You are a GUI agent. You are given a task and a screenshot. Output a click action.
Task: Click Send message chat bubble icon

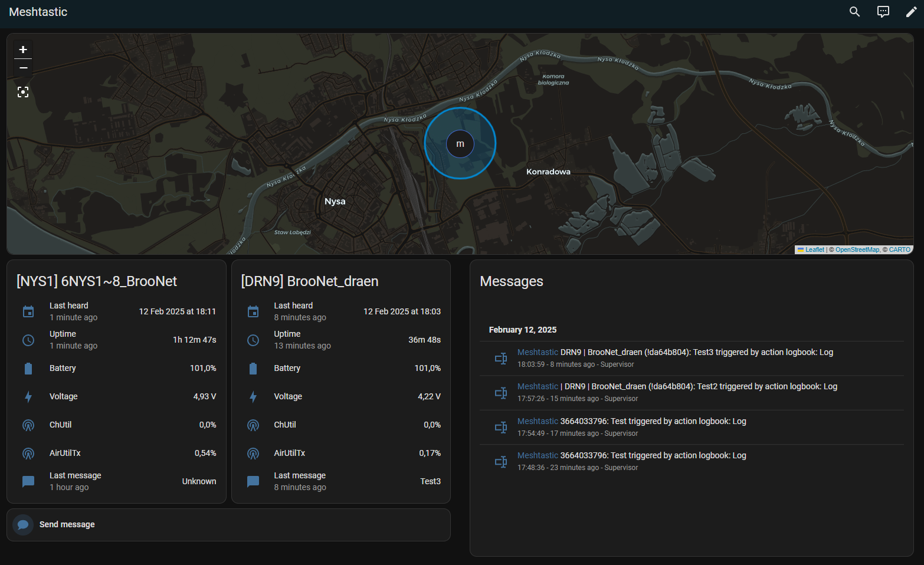(x=23, y=524)
